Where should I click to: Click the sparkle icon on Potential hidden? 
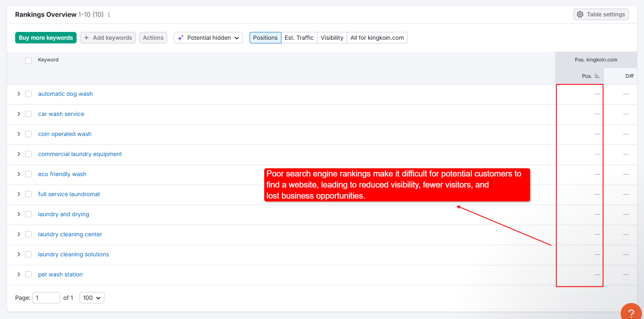tap(180, 38)
